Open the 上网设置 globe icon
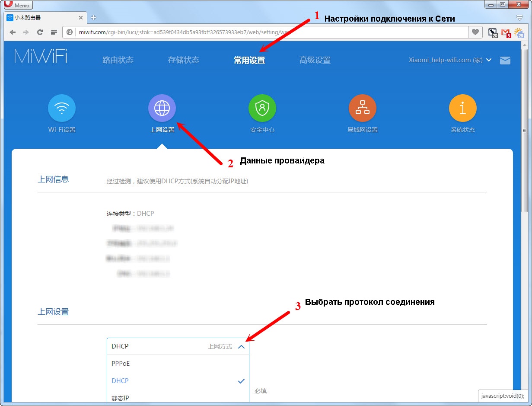 point(162,109)
